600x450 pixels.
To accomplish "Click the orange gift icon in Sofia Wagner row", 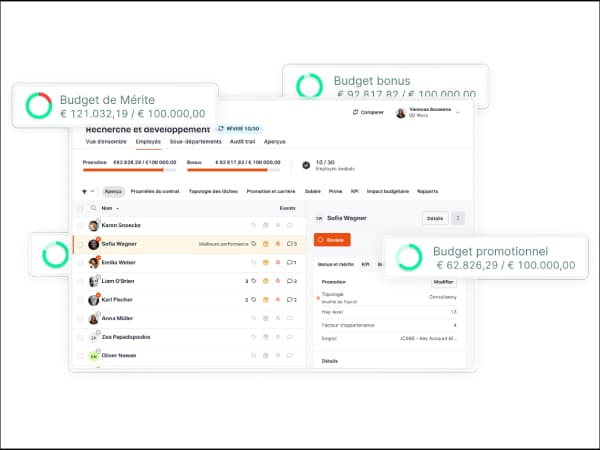I will pyautogui.click(x=266, y=244).
